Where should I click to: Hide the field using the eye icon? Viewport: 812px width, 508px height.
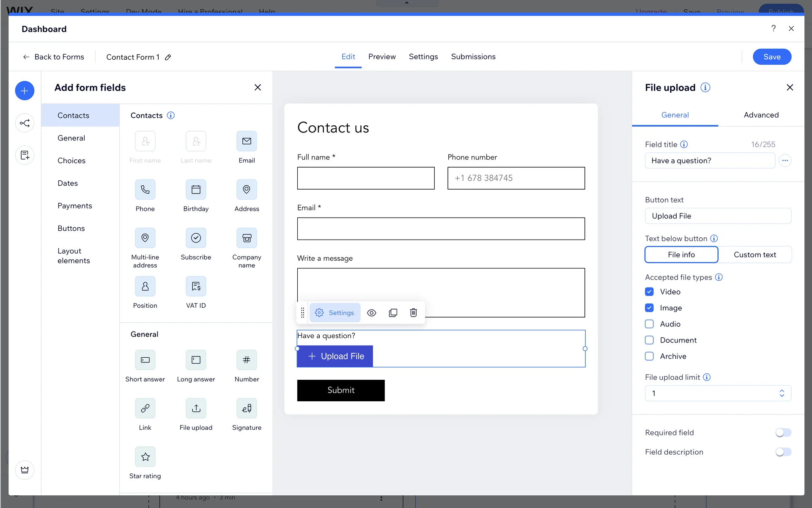click(371, 313)
